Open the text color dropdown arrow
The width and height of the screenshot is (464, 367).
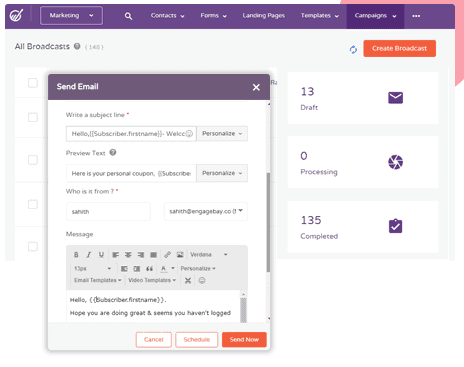click(x=173, y=268)
